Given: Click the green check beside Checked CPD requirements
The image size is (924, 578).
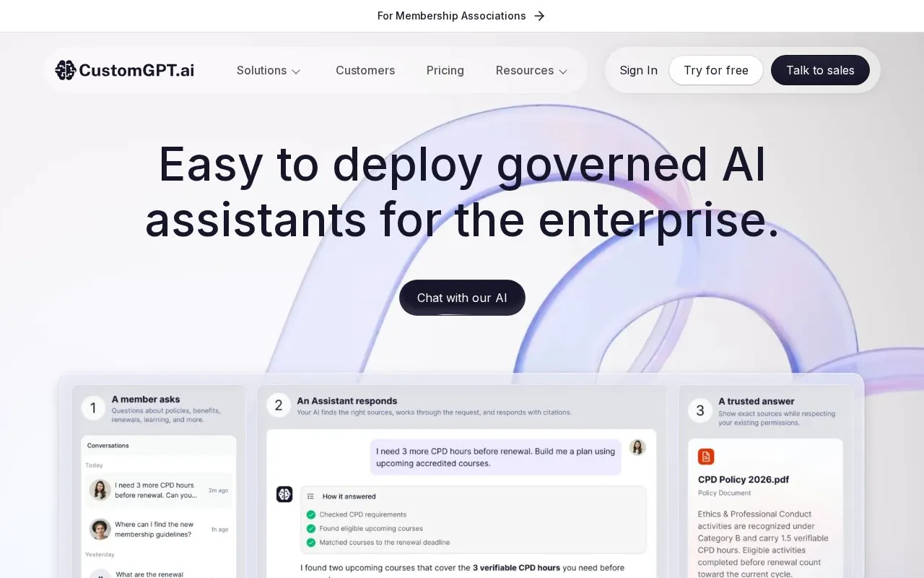Looking at the screenshot, I should tap(311, 514).
